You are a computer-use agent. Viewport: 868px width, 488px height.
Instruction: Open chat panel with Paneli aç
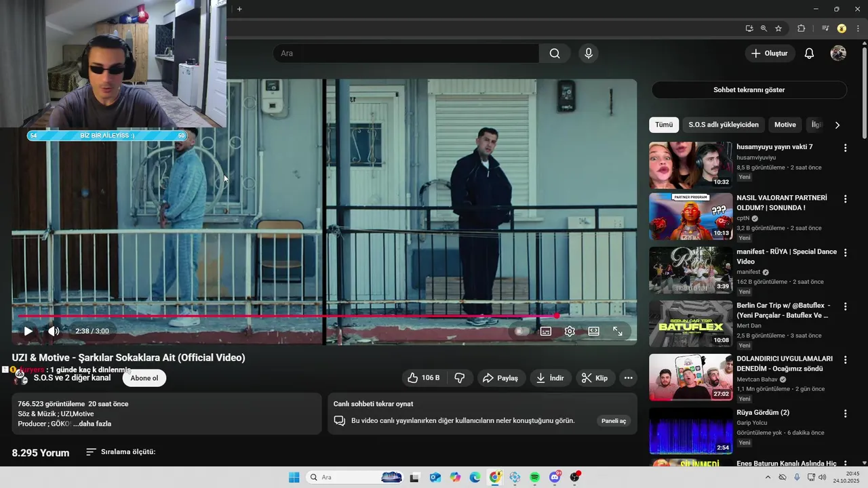[x=614, y=421]
